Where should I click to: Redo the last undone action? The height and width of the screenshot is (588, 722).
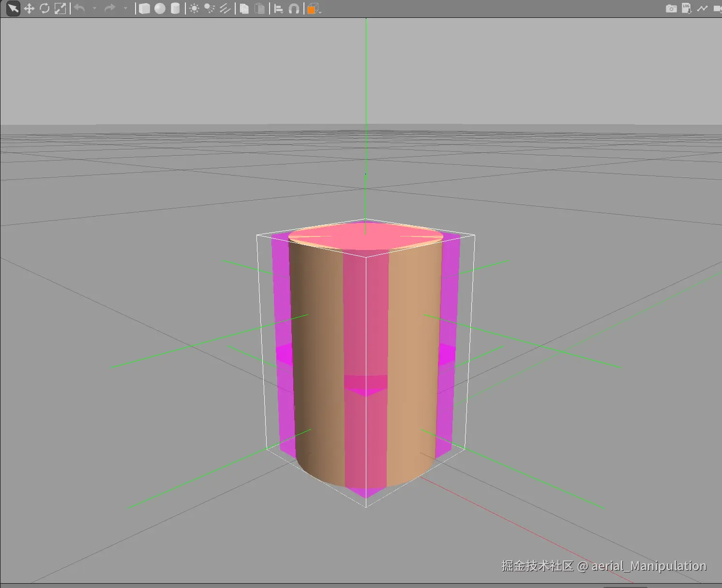tap(110, 9)
